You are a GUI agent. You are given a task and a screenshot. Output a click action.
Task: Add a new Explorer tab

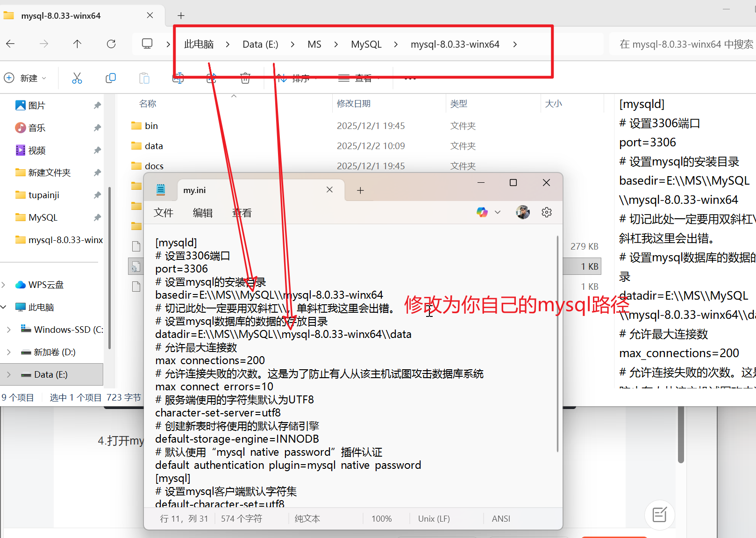pyautogui.click(x=181, y=15)
